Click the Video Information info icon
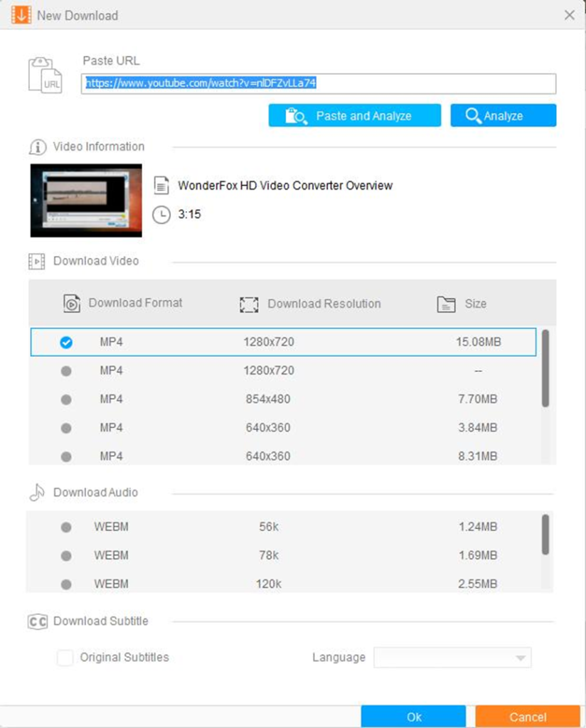 38,147
